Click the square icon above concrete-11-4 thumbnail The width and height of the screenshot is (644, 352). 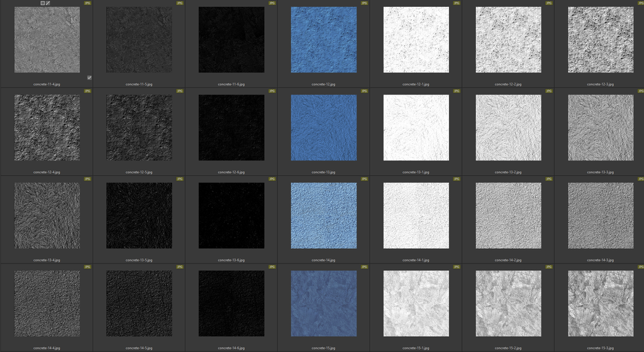click(x=43, y=3)
